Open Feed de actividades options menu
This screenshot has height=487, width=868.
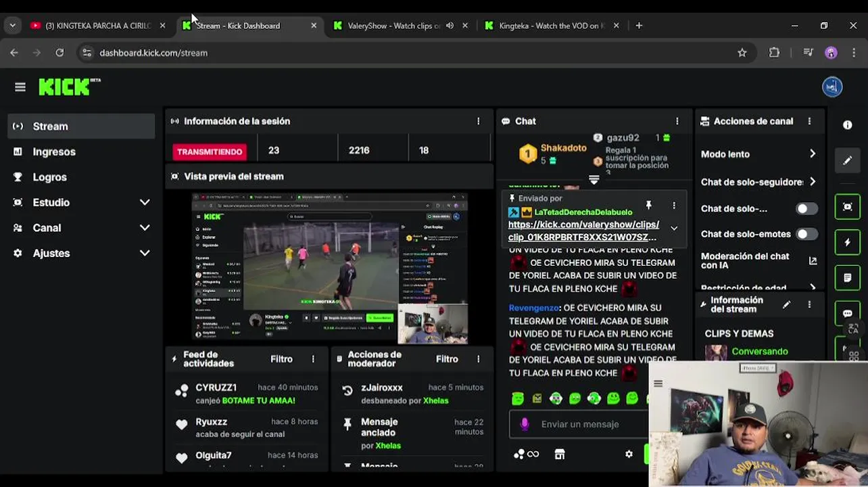coord(312,359)
